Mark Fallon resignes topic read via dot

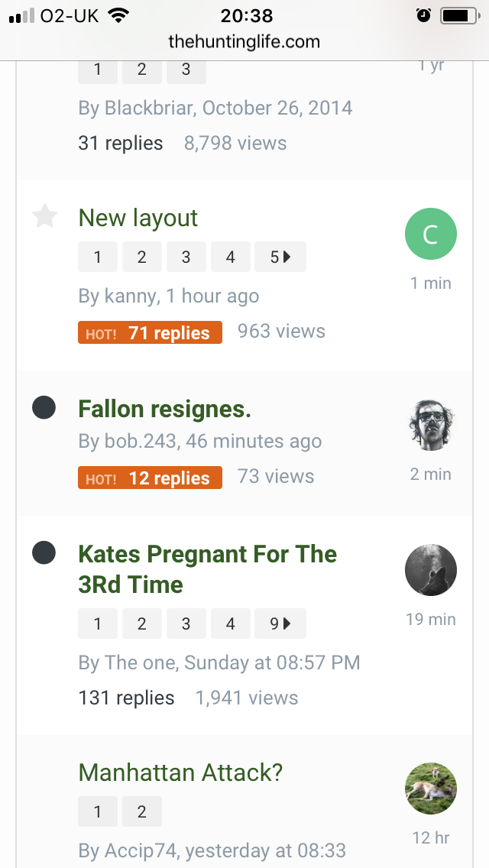point(44,408)
